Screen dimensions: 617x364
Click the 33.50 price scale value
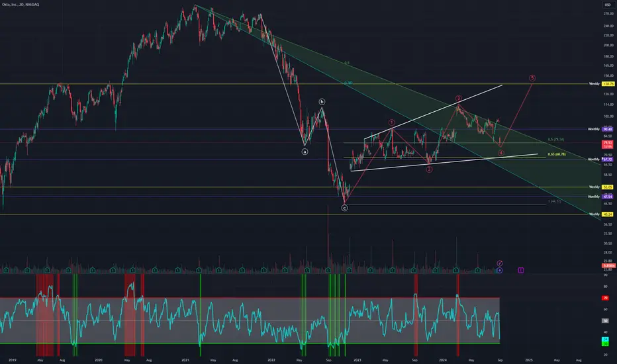click(608, 234)
